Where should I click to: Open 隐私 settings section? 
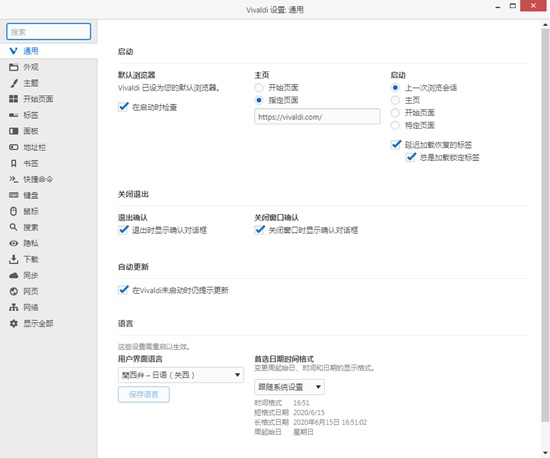pyautogui.click(x=48, y=243)
